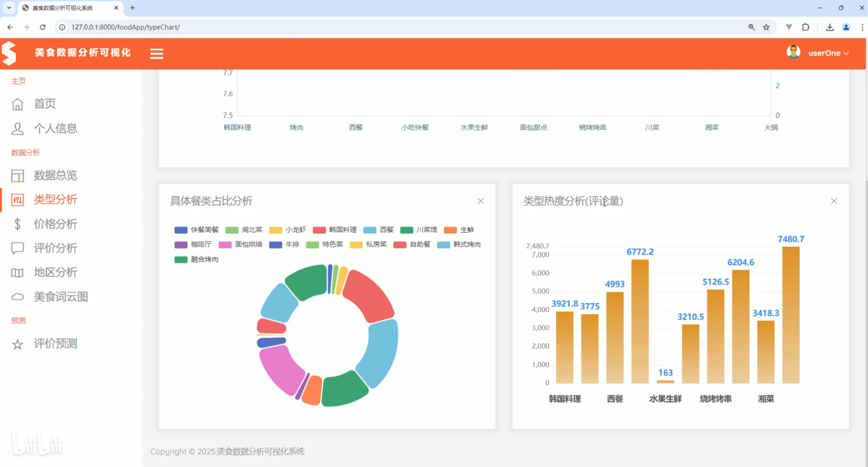Click the hamburger menu icon in header
Screen dimensions: 868x467
tap(156, 54)
